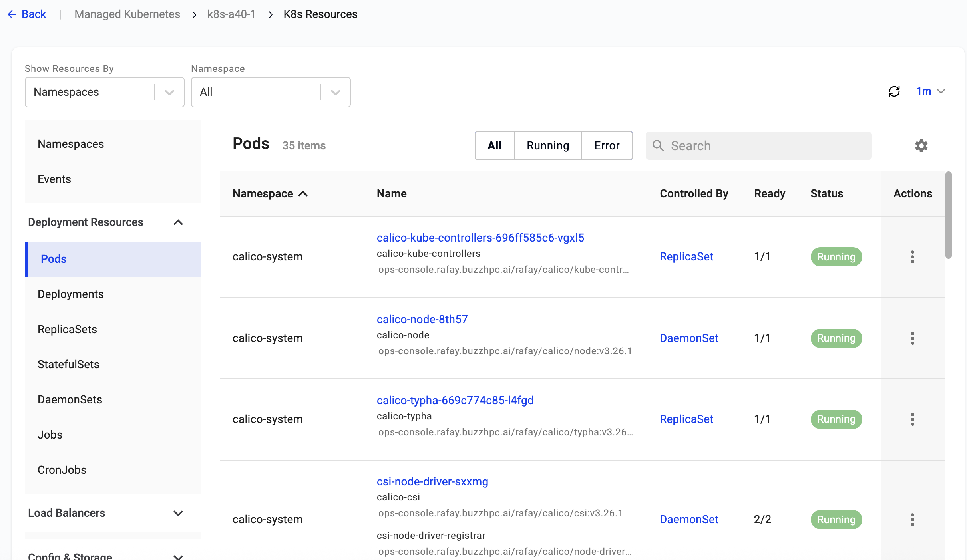The height and width of the screenshot is (560, 967).
Task: Collapse the Deployment Resources section
Action: click(178, 222)
